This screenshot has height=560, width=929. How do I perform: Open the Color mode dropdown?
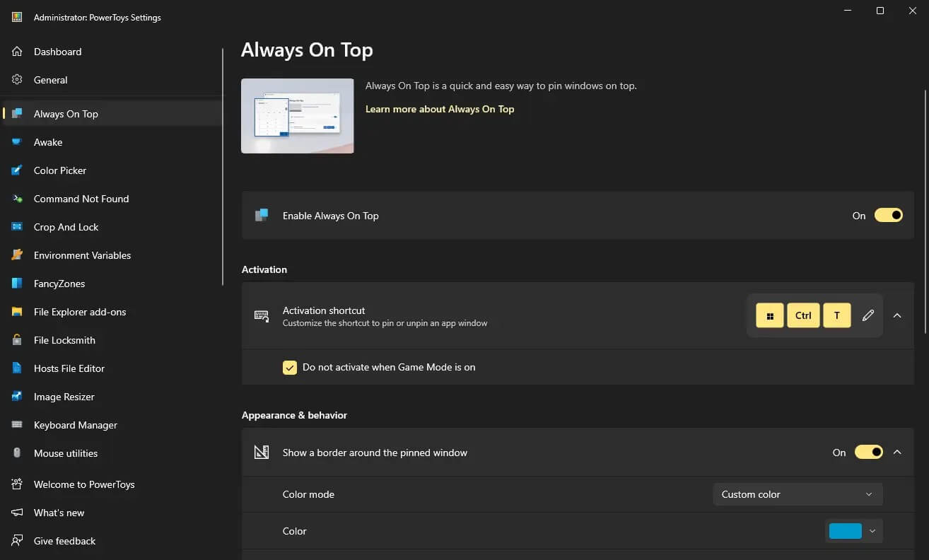[797, 494]
